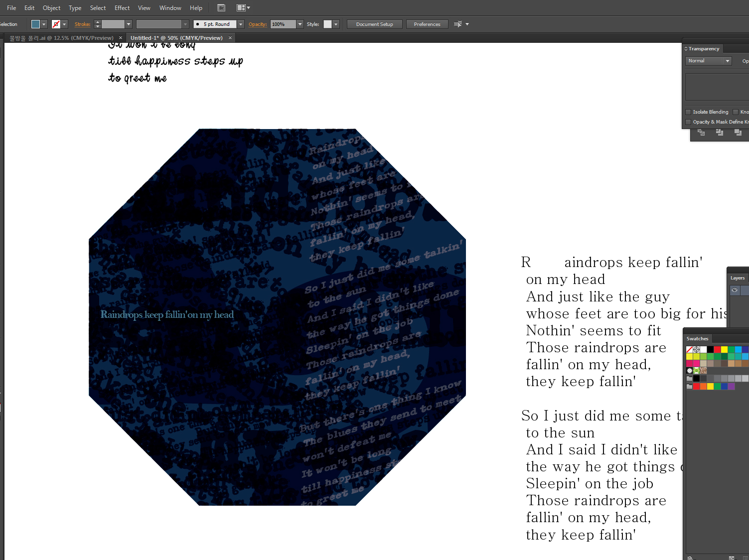Click the Opacity 100% input field

(283, 24)
